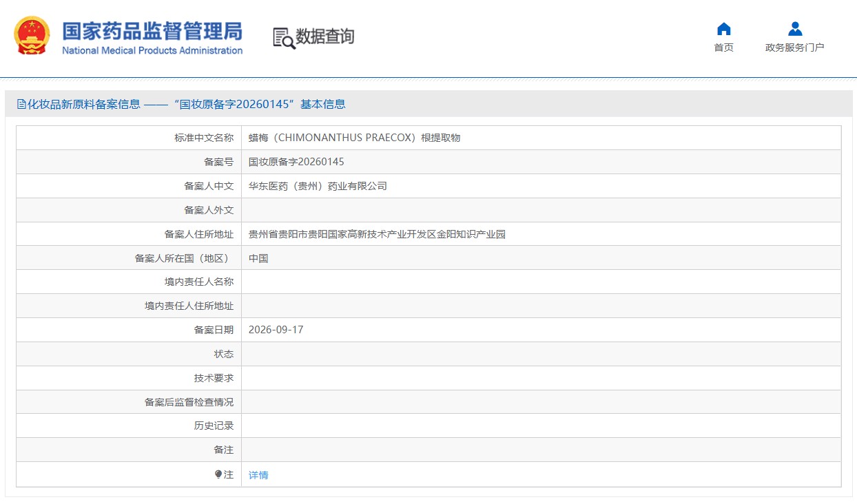Viewport: 857px width, 504px height.
Task: Click the 标准中文名称 label
Action: 204,138
